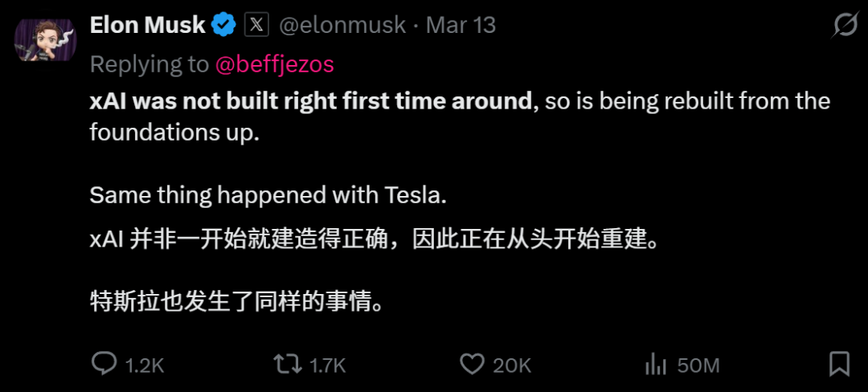
Task: Click the Grok icon at top right
Action: click(x=845, y=26)
